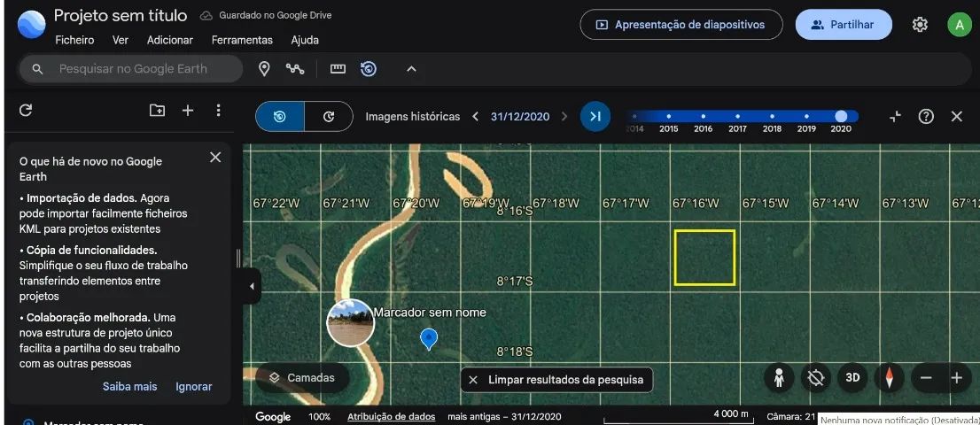Screen dimensions: 980x425
Task: Select the historical imagery mode toggle
Action: click(280, 117)
